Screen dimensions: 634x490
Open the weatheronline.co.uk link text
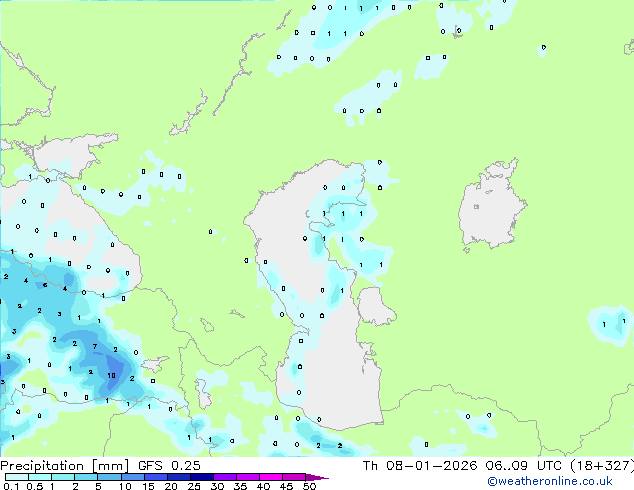point(550,481)
